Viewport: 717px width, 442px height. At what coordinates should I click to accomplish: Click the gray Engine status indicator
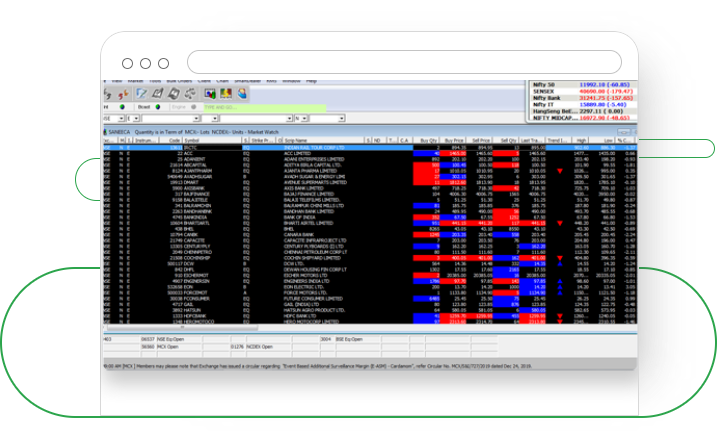point(193,107)
